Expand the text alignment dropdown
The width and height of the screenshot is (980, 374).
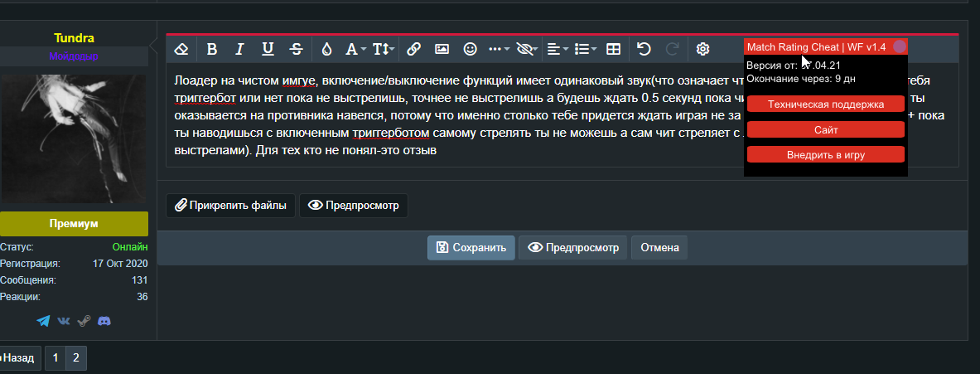pos(558,49)
